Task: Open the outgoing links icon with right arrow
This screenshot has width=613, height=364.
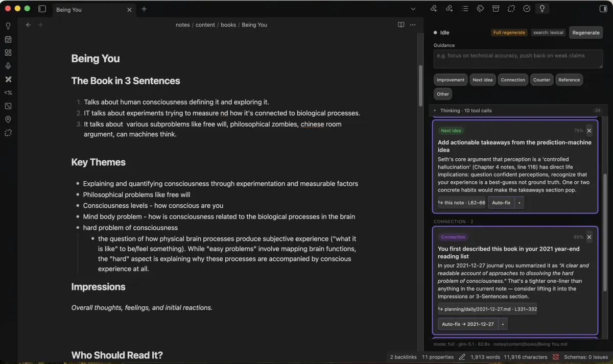Action: (x=449, y=9)
